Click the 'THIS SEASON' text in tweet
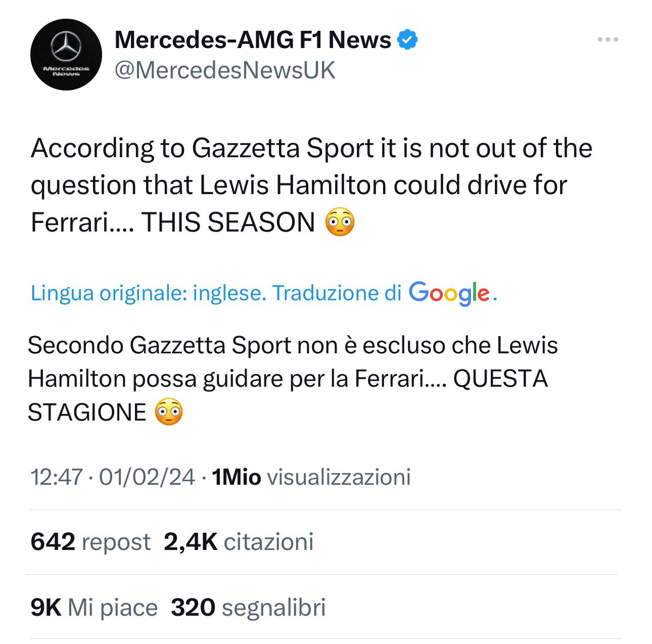 tap(228, 223)
